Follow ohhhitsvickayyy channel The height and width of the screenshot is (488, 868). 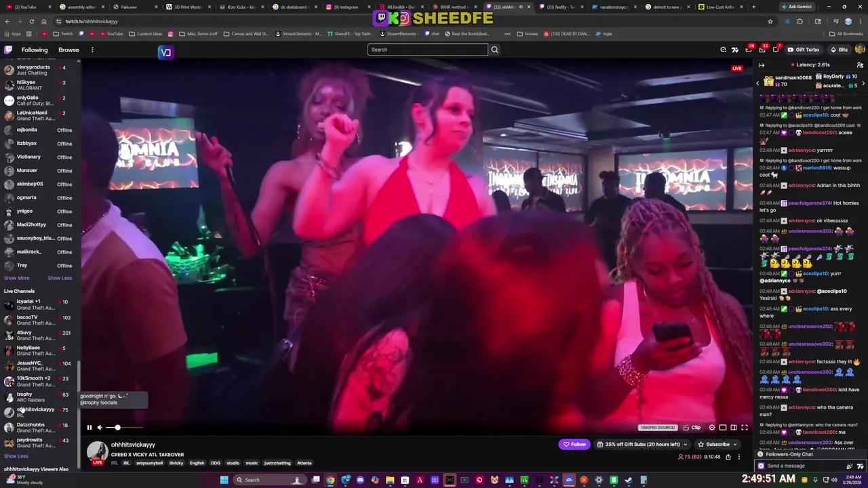click(574, 445)
